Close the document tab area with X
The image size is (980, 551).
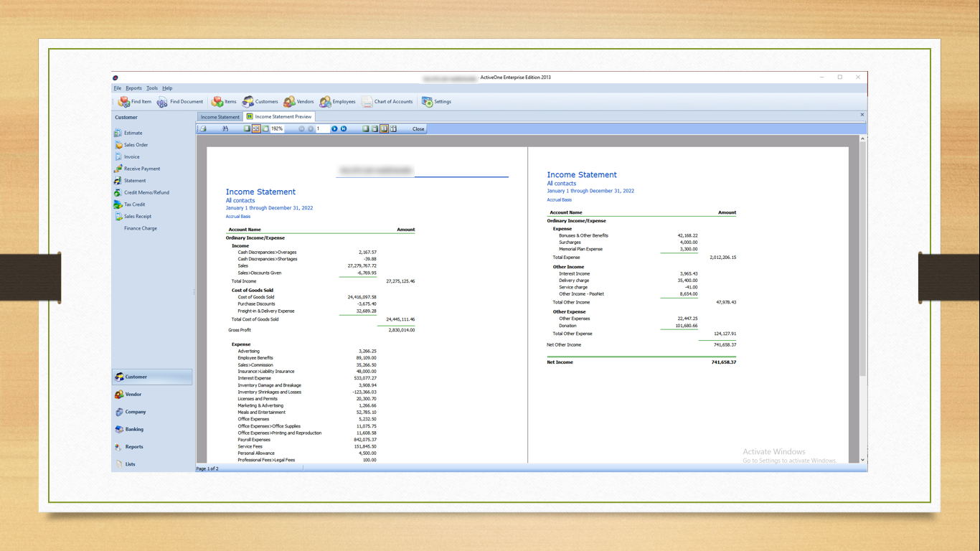(x=862, y=115)
